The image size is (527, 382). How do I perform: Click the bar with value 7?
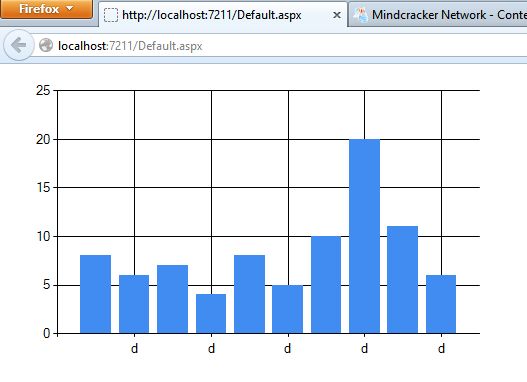click(172, 299)
